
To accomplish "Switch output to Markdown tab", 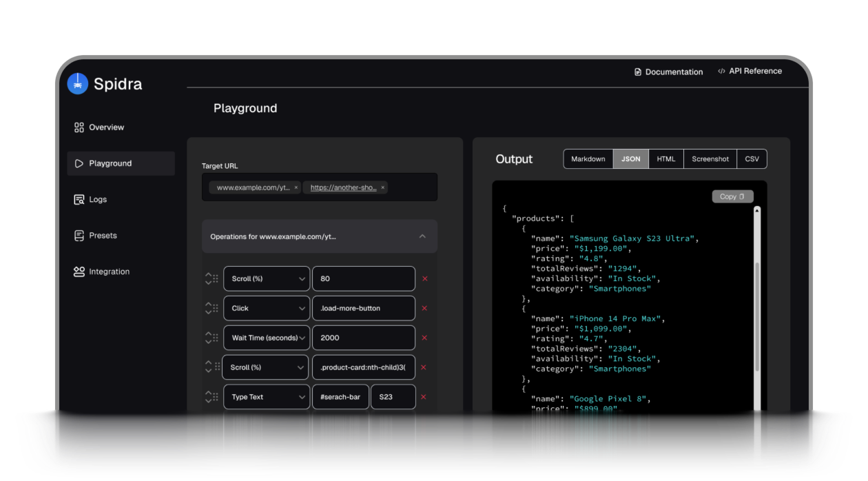I will (588, 159).
